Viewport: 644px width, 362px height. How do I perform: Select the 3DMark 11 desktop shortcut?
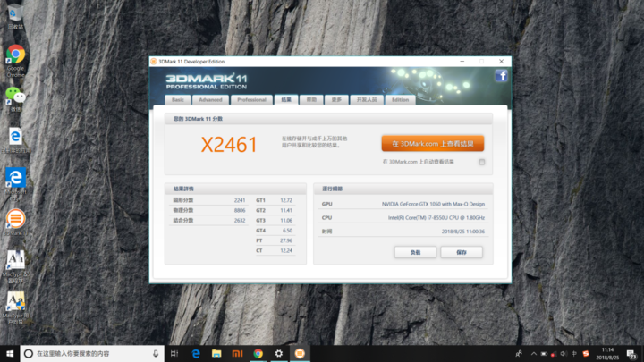click(x=15, y=223)
